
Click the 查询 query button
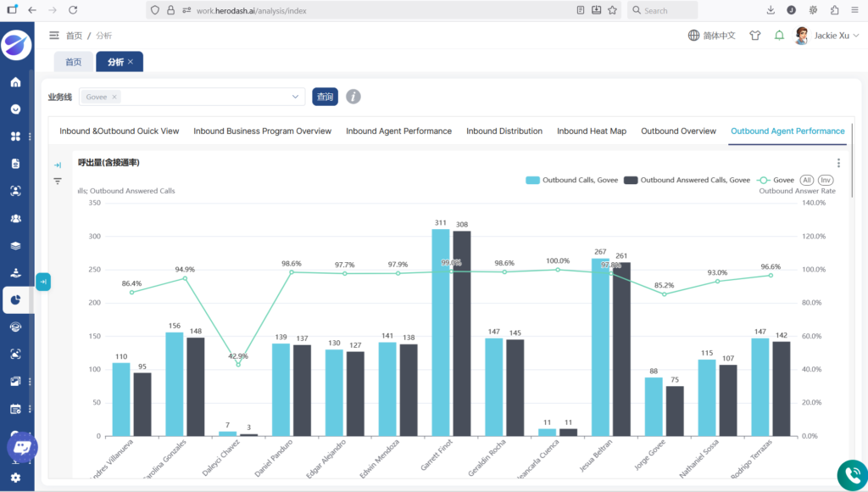pyautogui.click(x=325, y=97)
